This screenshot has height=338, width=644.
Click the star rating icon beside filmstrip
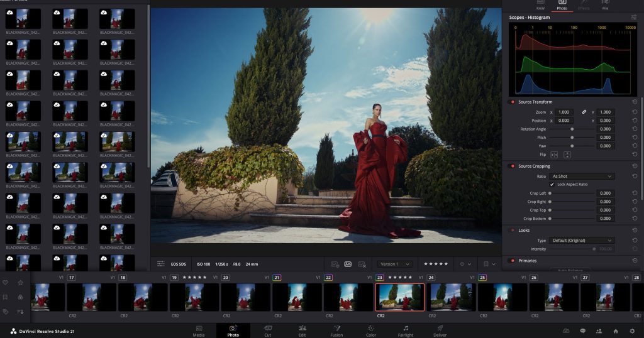(20, 283)
